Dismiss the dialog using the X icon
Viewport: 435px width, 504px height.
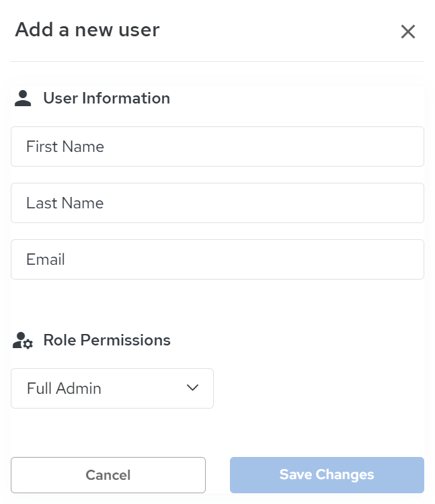point(407,32)
